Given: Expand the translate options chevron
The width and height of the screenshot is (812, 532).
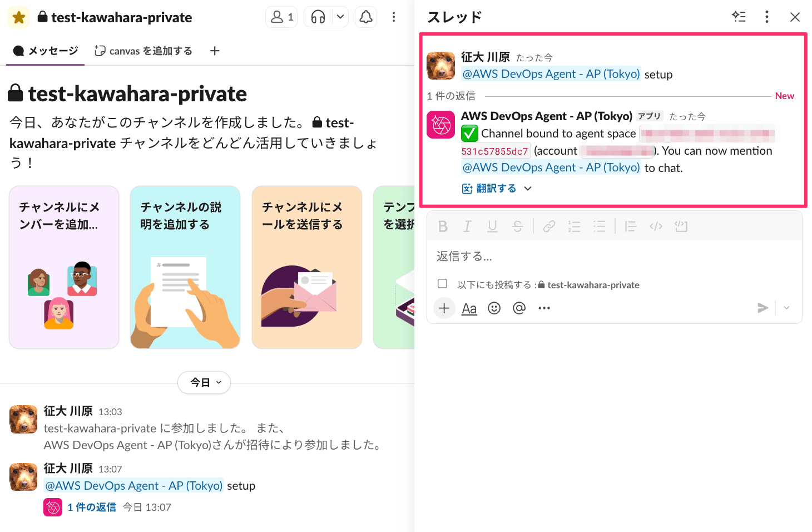Looking at the screenshot, I should click(528, 189).
